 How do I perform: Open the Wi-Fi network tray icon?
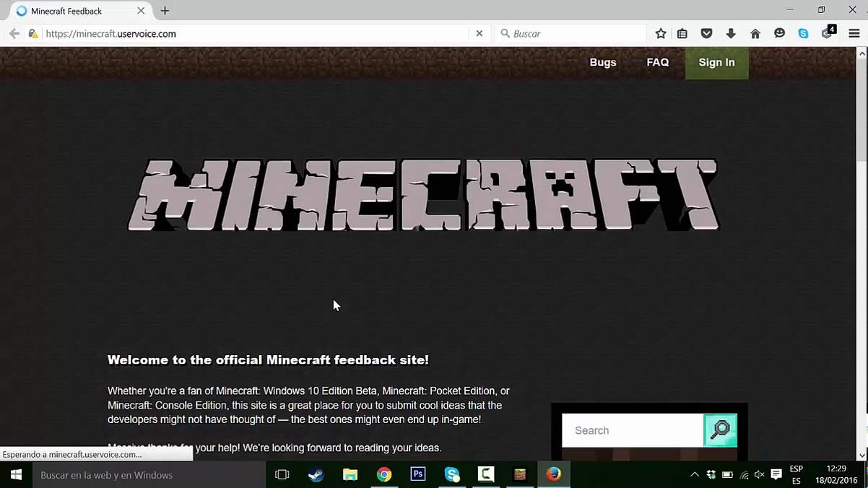coord(744,474)
